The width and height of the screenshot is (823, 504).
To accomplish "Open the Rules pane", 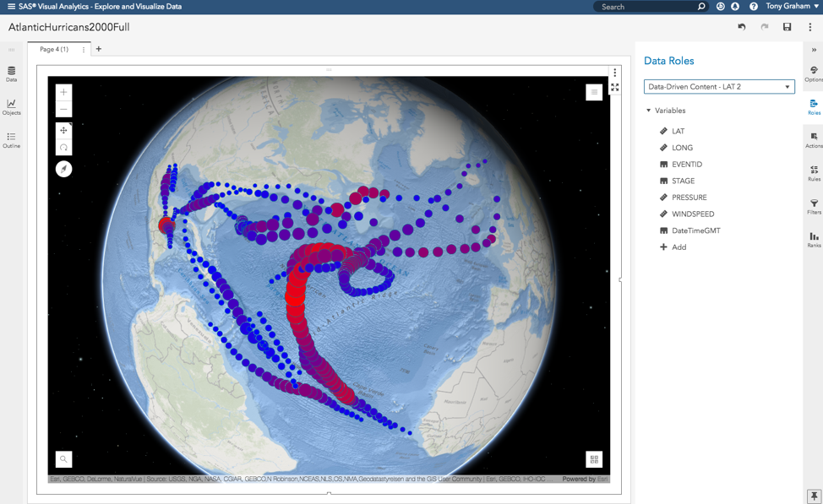I will 812,172.
